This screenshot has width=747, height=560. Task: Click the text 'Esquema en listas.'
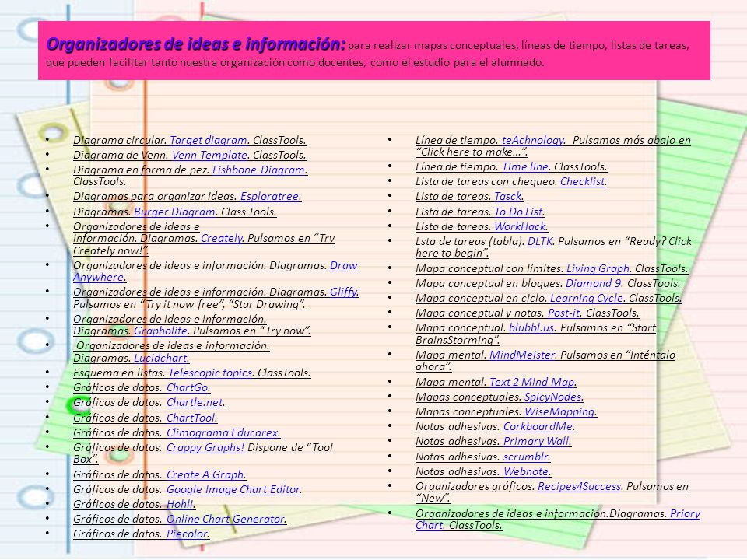click(x=119, y=373)
